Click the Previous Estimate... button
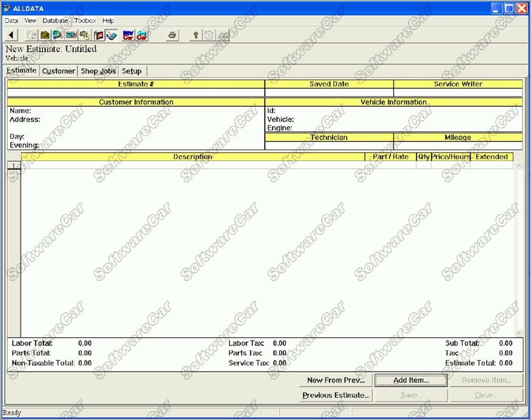Screen dimensions: 531x420 pyautogui.click(x=336, y=395)
